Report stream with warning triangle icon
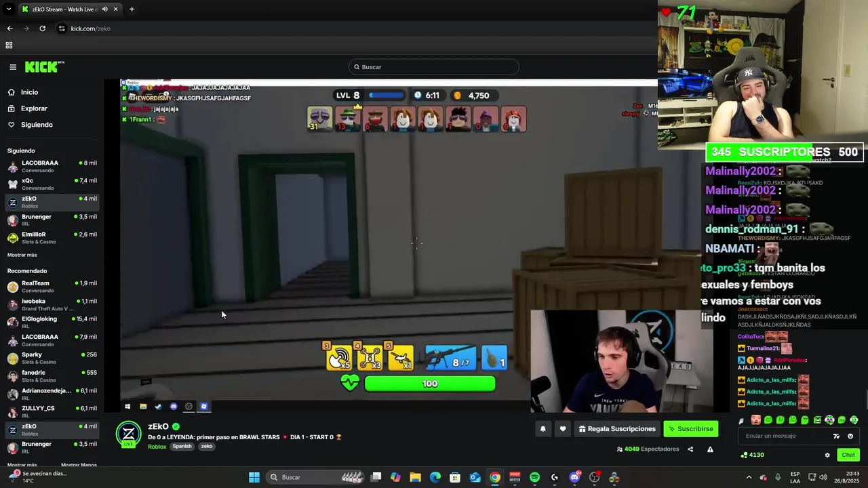Screen dimensions: 868x488 (710, 449)
